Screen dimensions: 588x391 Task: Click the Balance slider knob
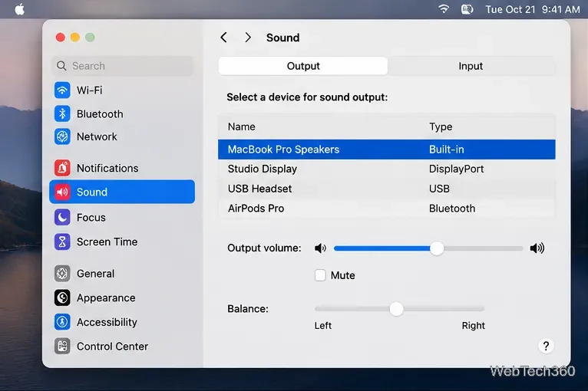(396, 309)
